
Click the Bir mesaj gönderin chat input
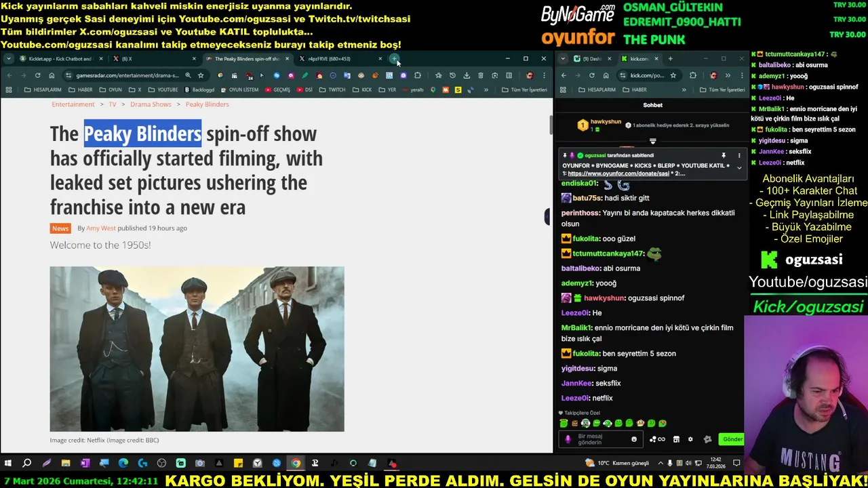602,439
